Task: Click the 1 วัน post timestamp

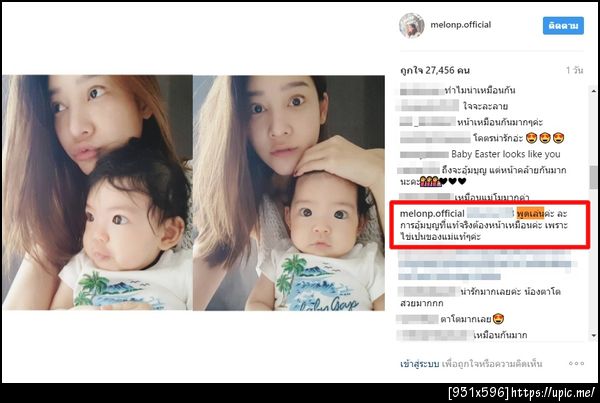Action: 575,70
